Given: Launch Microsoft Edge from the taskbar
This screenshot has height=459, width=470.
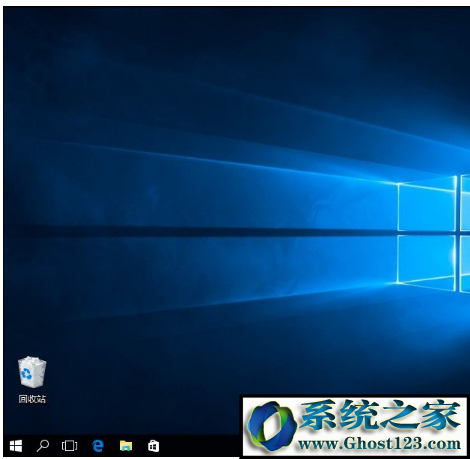Looking at the screenshot, I should point(98,446).
